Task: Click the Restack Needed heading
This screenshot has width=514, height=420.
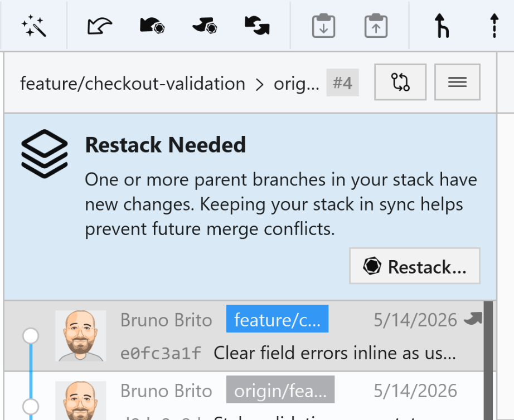Action: (165, 145)
